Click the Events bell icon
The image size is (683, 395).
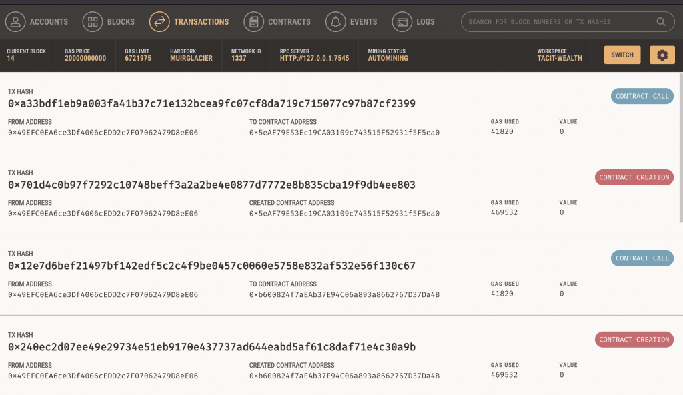(x=335, y=22)
